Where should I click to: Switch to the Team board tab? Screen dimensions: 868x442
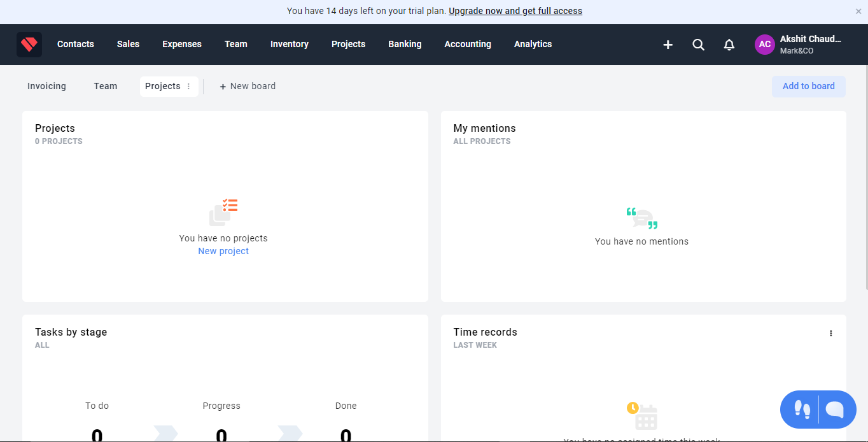[x=106, y=87]
